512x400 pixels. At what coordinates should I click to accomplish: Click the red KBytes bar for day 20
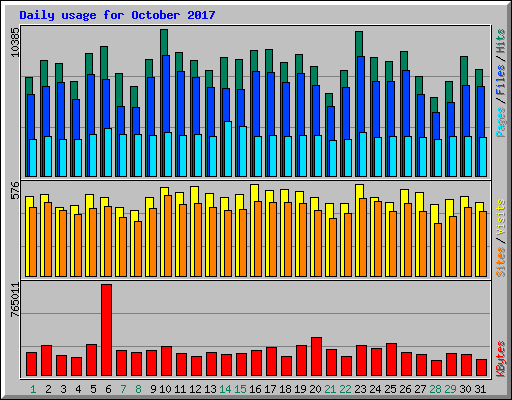[x=316, y=357]
